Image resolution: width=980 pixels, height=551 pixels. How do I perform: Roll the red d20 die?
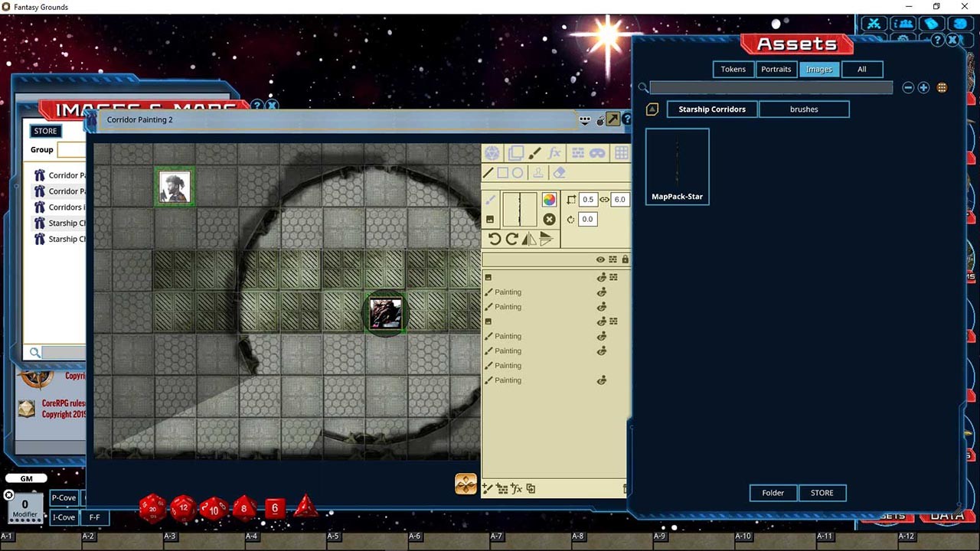[x=152, y=507]
